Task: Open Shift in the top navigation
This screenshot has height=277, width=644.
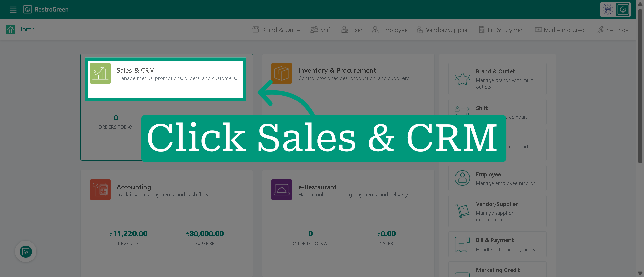Action: coord(321,30)
